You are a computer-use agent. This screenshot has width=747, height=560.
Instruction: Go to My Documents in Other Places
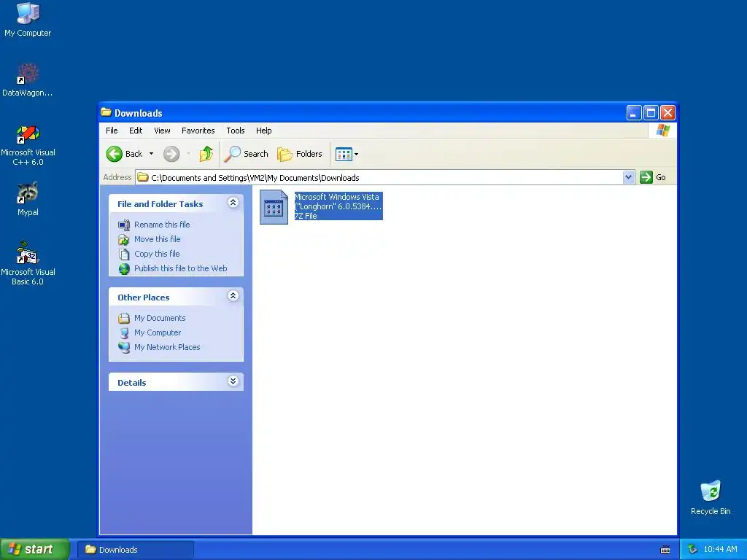click(x=160, y=318)
